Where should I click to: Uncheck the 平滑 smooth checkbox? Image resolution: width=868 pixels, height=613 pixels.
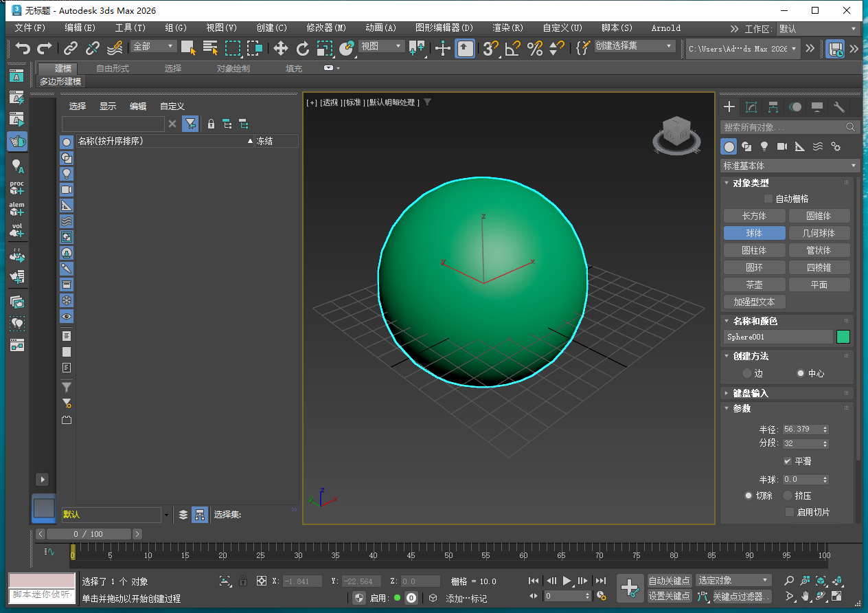pyautogui.click(x=788, y=461)
